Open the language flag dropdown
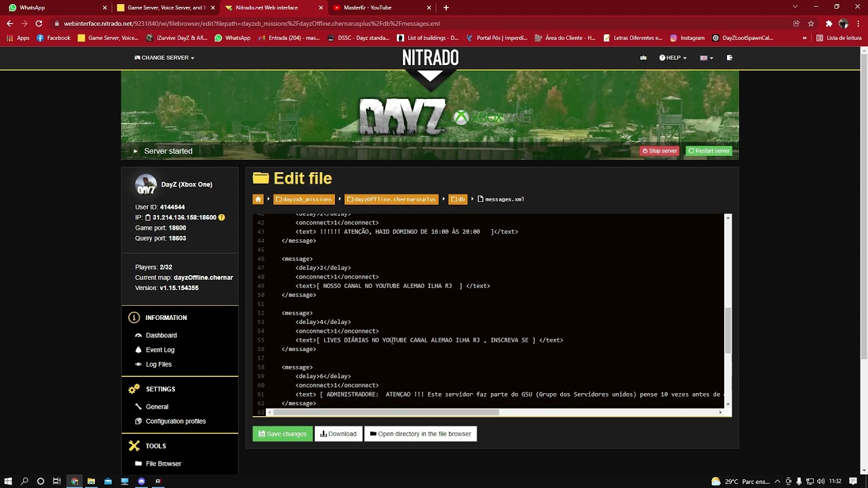 [x=707, y=58]
